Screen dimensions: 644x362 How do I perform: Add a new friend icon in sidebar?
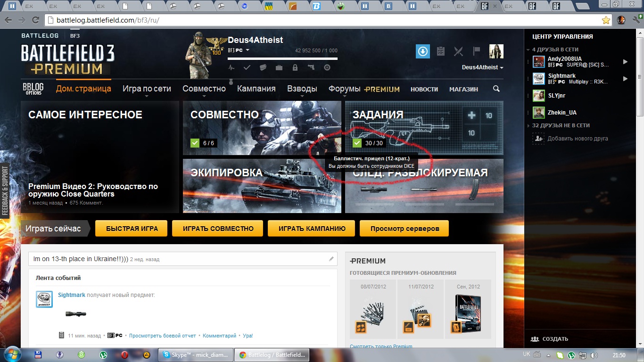point(538,139)
